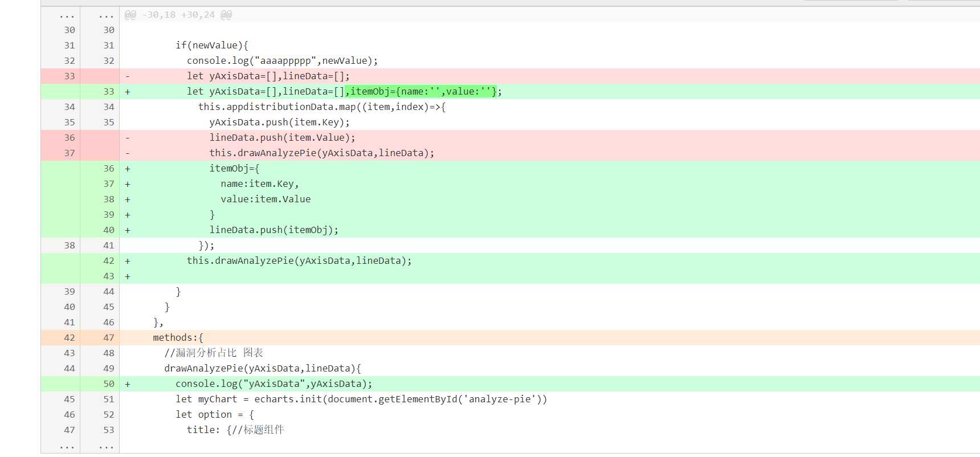Viewport: 980px width, 457px height.
Task: Click the methods:{ highlighted line
Action: [178, 337]
